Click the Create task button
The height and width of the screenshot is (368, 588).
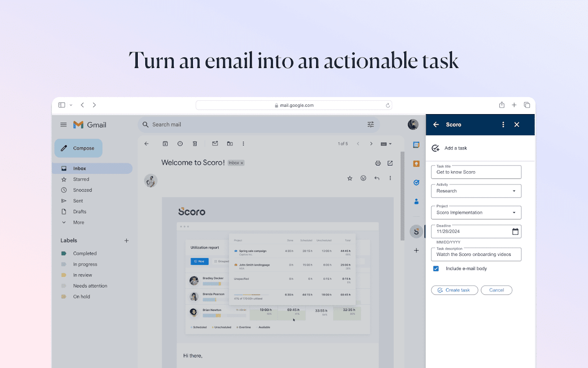click(454, 290)
